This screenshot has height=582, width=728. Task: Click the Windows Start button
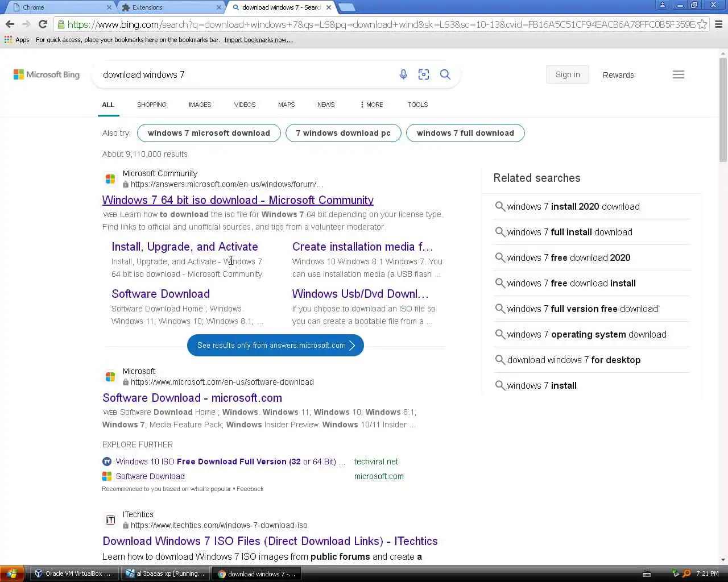click(12, 573)
